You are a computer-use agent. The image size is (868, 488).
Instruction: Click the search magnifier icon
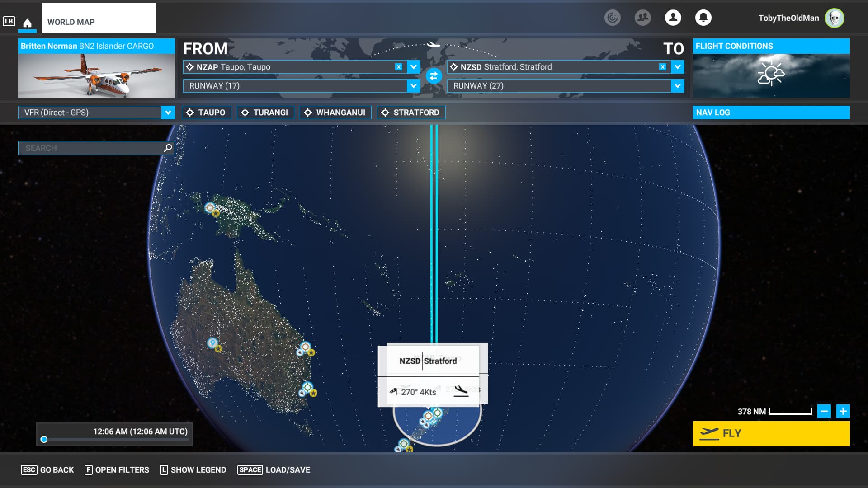click(x=167, y=148)
